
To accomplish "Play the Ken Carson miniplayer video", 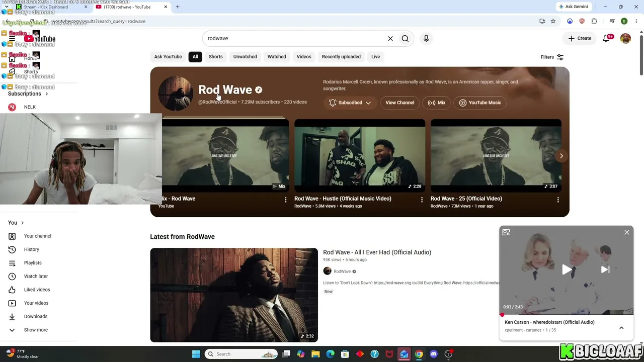I will coord(567,270).
